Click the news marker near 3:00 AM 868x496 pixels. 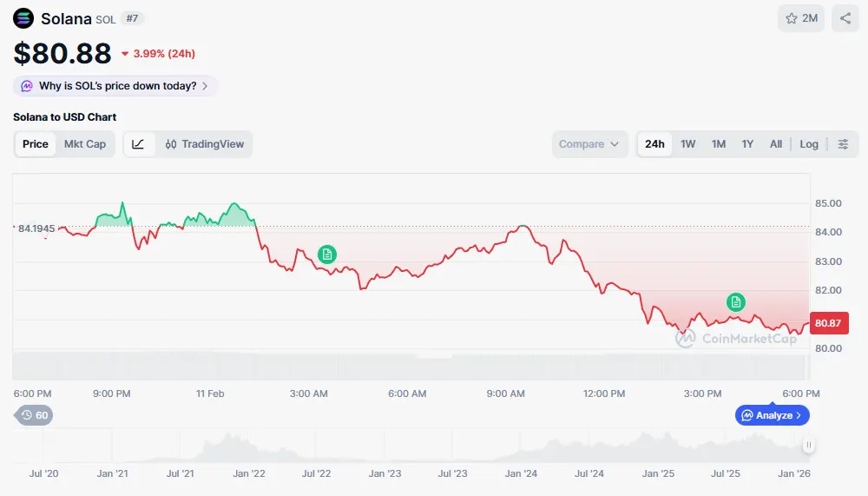click(327, 254)
